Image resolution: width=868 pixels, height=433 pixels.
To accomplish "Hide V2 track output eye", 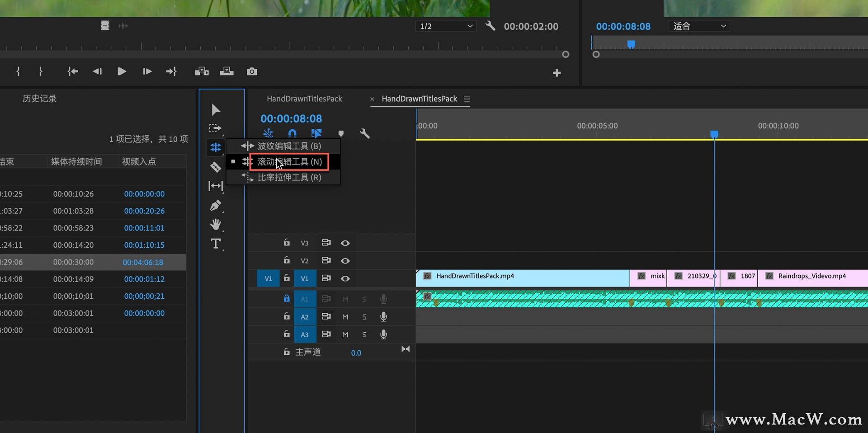I will click(x=345, y=261).
